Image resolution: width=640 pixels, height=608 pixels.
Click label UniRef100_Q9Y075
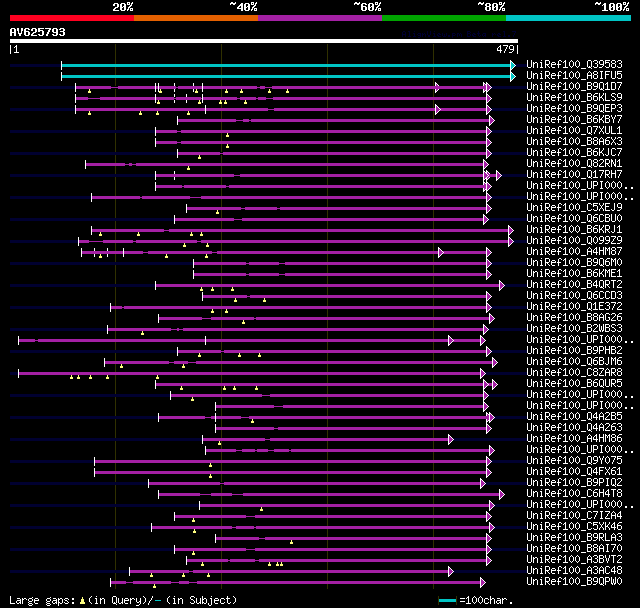[574, 461]
